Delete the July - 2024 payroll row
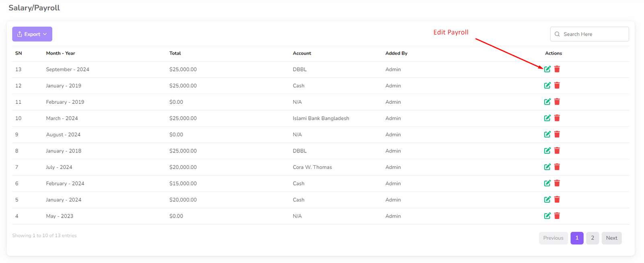Screen dimensions: 644x263 (557, 167)
